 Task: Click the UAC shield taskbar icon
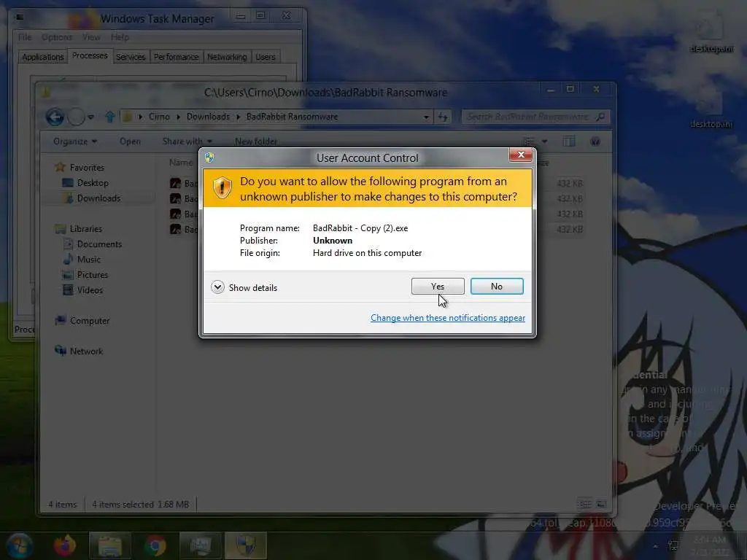tap(246, 545)
